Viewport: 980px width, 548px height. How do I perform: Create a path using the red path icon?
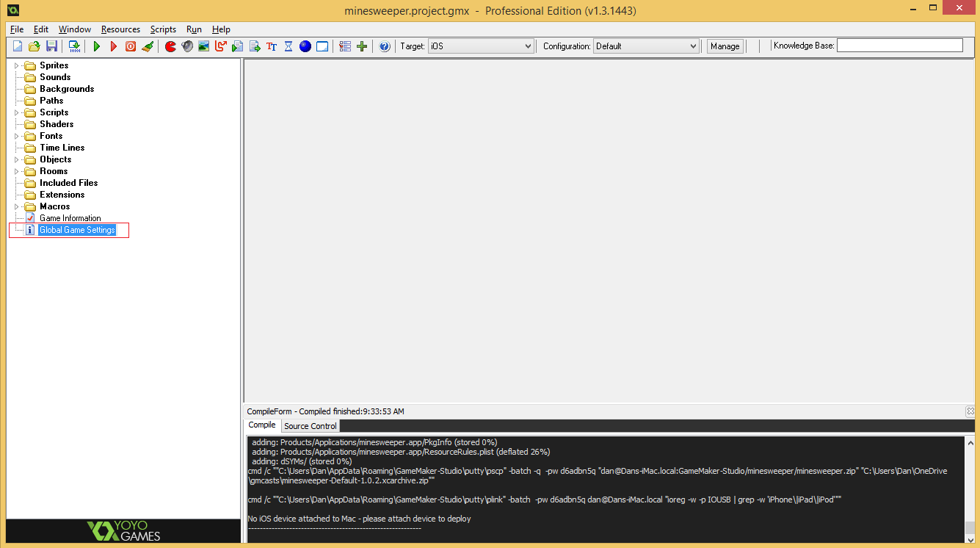pos(221,46)
